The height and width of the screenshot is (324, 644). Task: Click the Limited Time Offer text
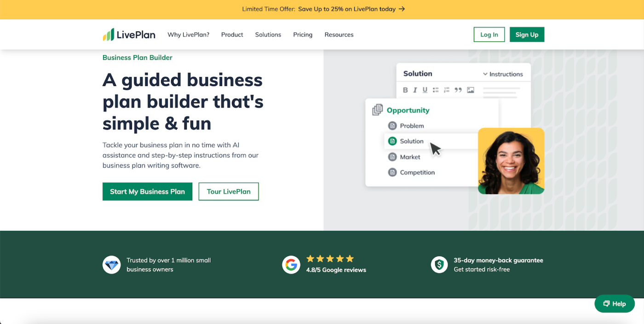pos(268,9)
